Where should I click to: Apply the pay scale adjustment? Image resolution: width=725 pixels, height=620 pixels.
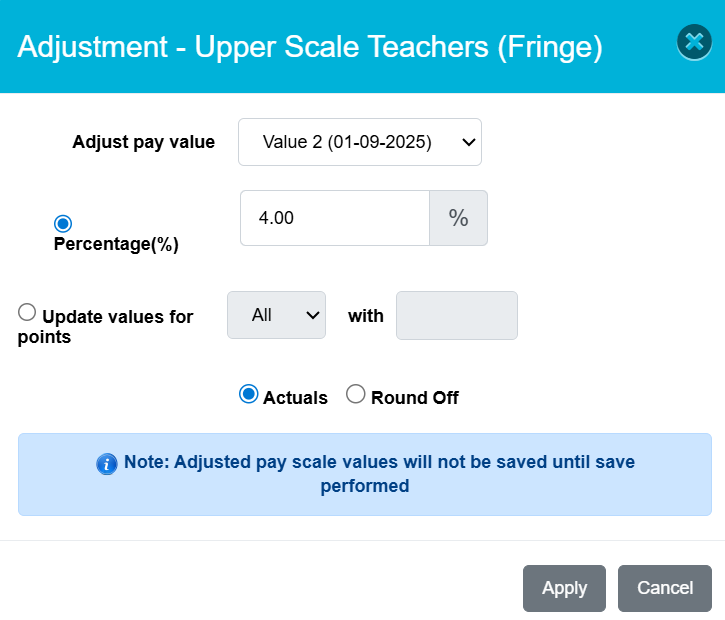[x=564, y=588]
